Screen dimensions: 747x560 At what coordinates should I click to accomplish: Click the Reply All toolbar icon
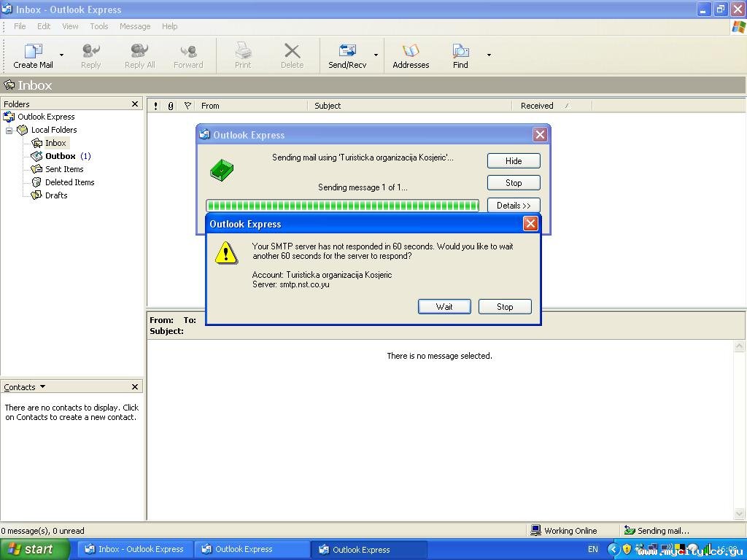pyautogui.click(x=139, y=55)
